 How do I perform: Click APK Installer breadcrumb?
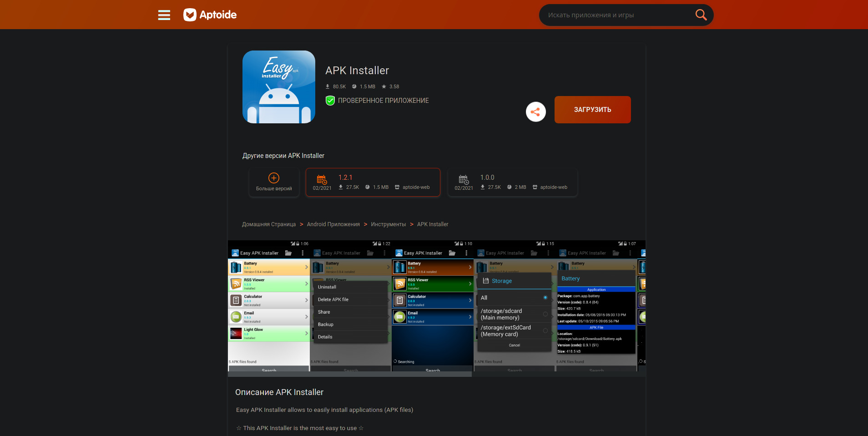point(433,224)
